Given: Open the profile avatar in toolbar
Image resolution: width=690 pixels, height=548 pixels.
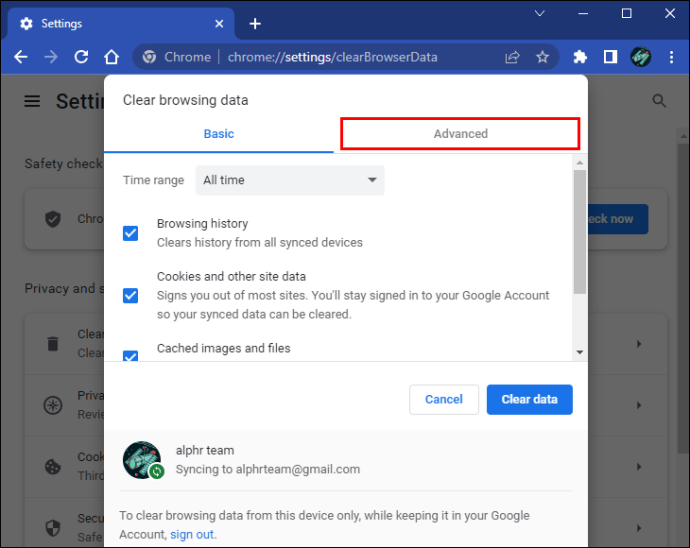Looking at the screenshot, I should point(641,57).
